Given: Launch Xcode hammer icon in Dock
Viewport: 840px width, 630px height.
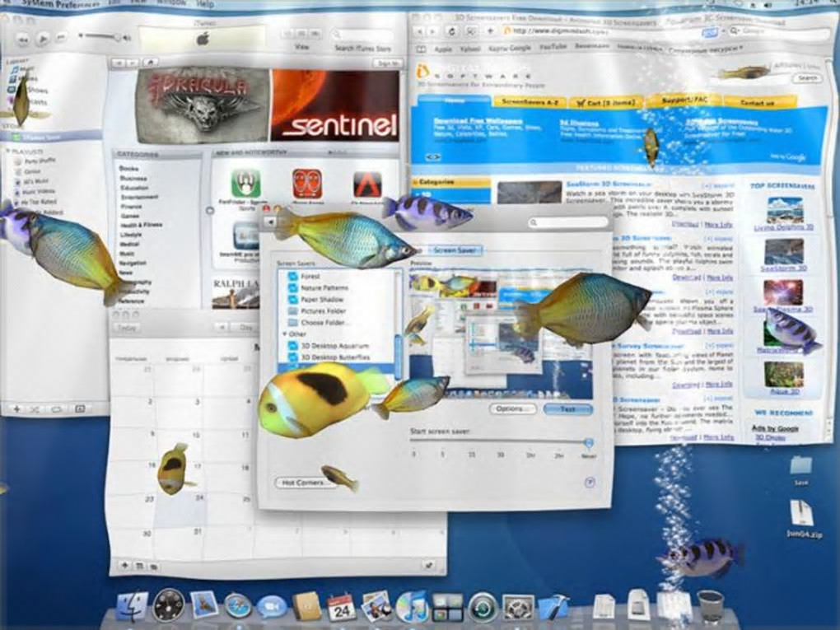Looking at the screenshot, I should (x=553, y=606).
